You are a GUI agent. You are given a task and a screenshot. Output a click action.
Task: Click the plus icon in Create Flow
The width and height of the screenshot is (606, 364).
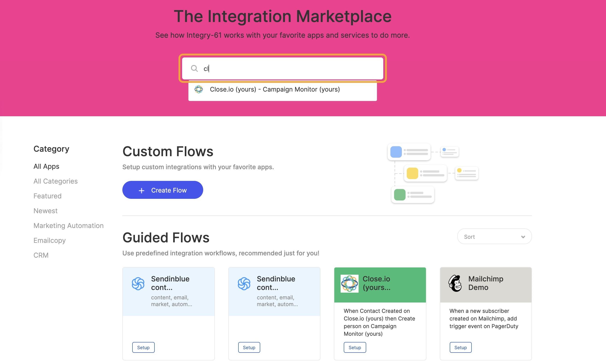(141, 191)
